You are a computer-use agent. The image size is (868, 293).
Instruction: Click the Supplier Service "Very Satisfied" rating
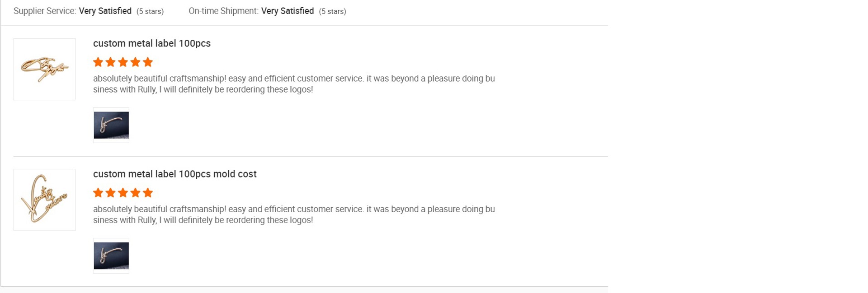click(x=105, y=11)
